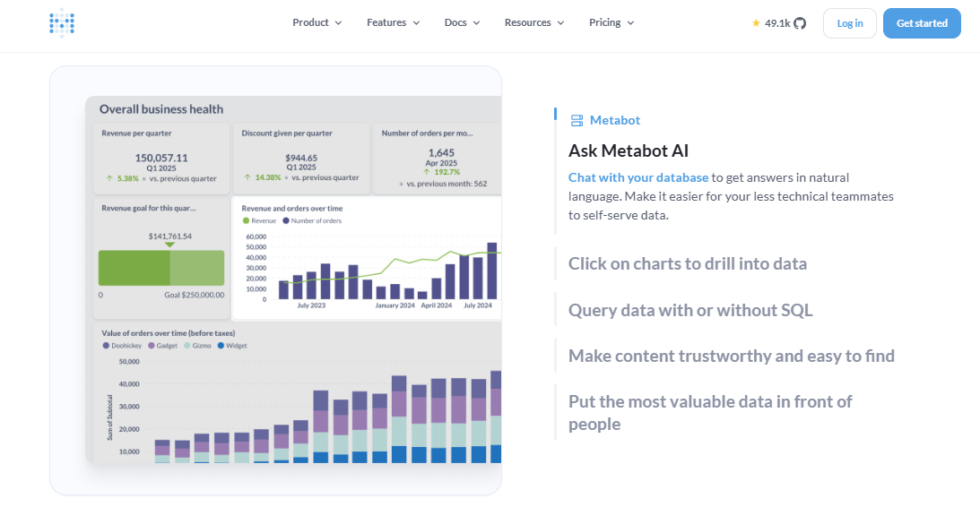Click the Metabase logo icon
Image resolution: width=980 pixels, height=507 pixels.
point(62,23)
